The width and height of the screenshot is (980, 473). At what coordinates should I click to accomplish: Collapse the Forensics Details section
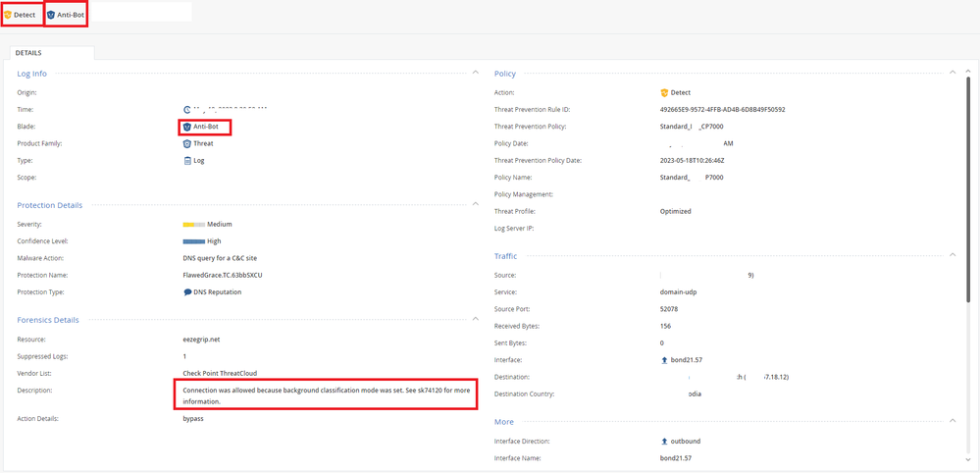point(476,319)
